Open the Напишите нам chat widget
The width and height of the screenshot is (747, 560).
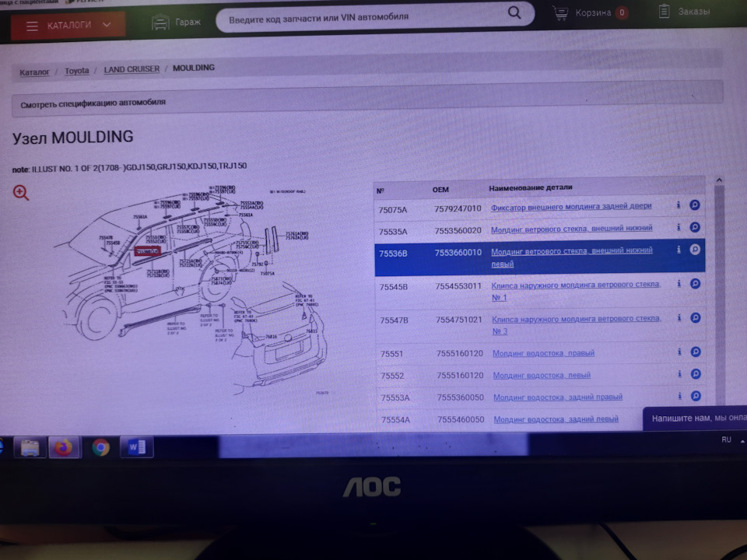tap(688, 418)
